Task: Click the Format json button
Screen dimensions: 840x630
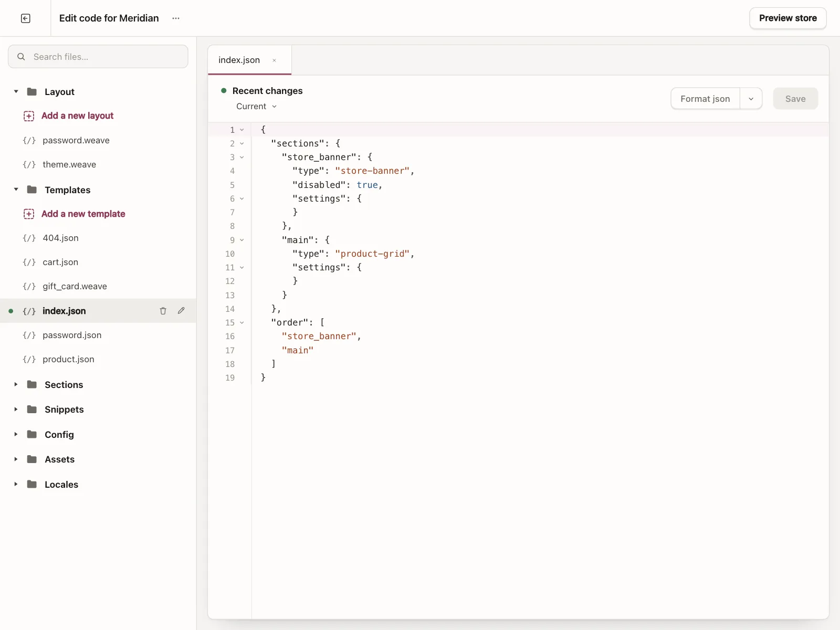Action: 705,99
